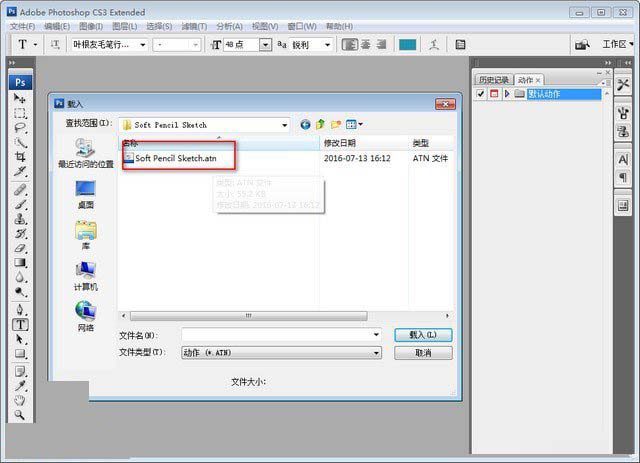Click the Create warped text icon
The image size is (640, 463).
tap(434, 44)
